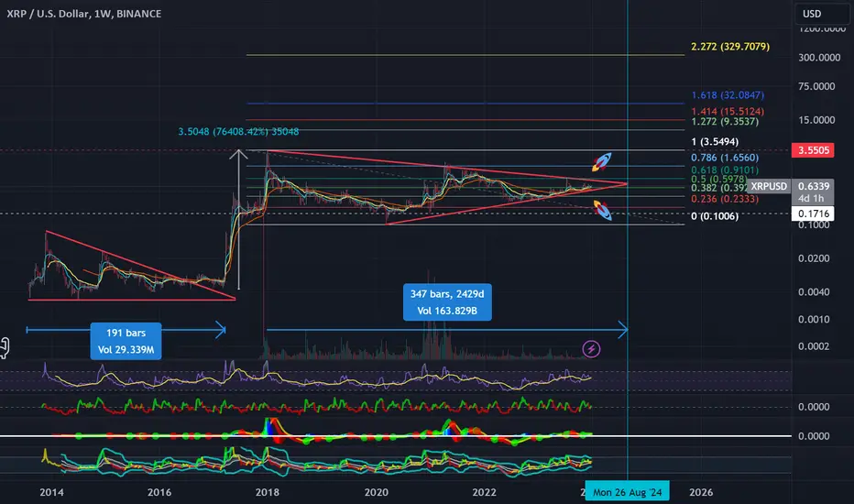Click the Mon 26 Aug '24 date label

click(627, 492)
